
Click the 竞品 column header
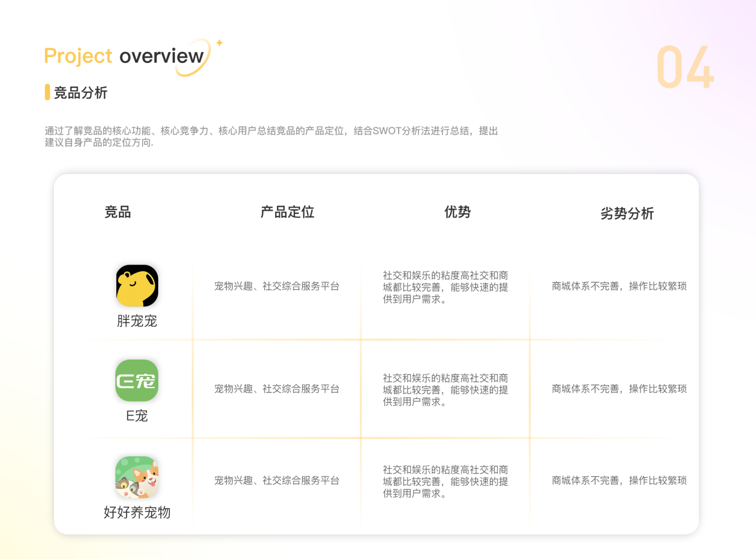coord(118,212)
